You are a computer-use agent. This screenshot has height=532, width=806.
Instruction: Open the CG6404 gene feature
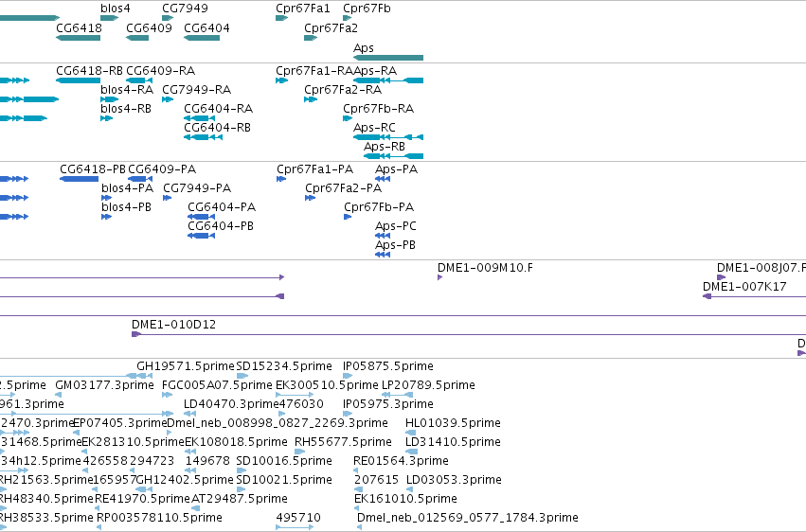202,38
